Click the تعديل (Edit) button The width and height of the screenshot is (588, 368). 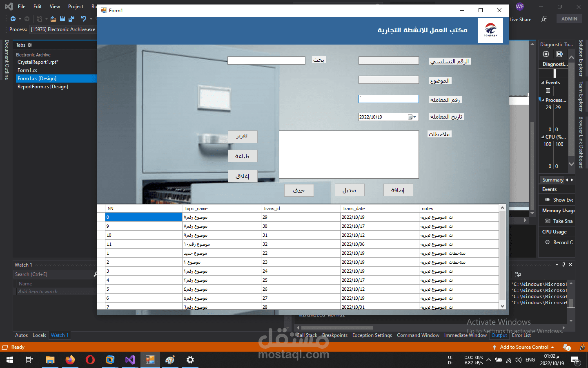pos(350,190)
